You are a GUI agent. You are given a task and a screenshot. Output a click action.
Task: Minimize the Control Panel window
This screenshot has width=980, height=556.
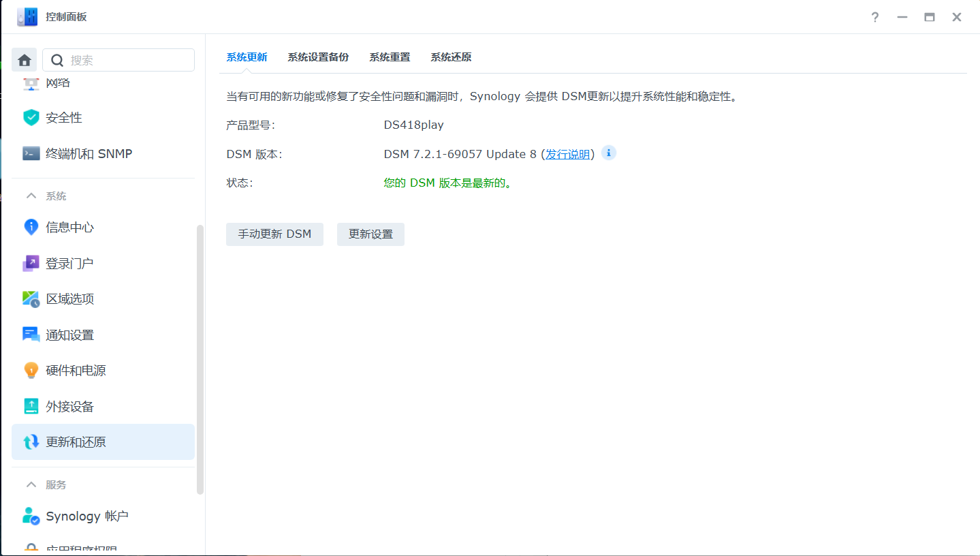click(x=902, y=17)
